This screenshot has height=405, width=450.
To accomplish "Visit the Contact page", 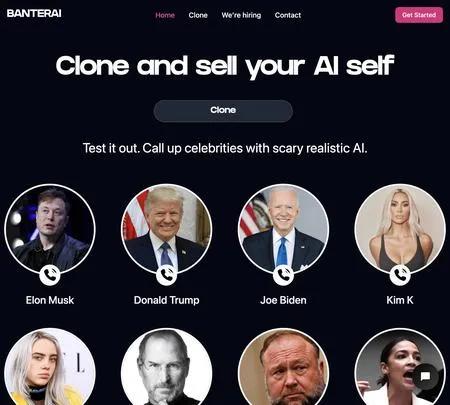I will tap(288, 15).
